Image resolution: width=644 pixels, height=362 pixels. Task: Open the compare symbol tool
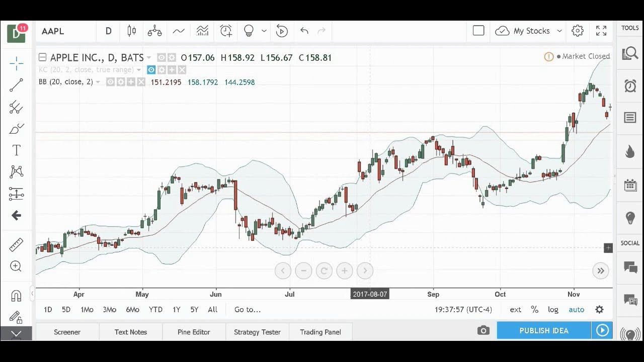tap(154, 31)
